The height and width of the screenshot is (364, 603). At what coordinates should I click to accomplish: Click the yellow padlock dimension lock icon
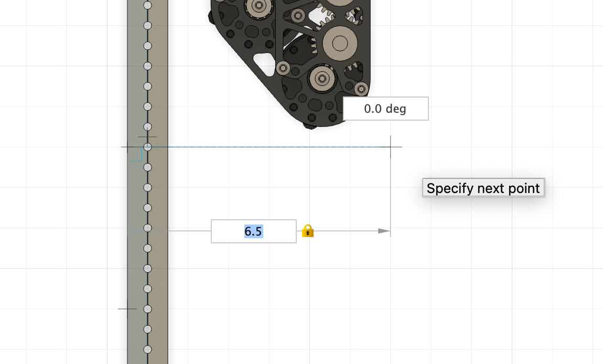[x=308, y=231]
